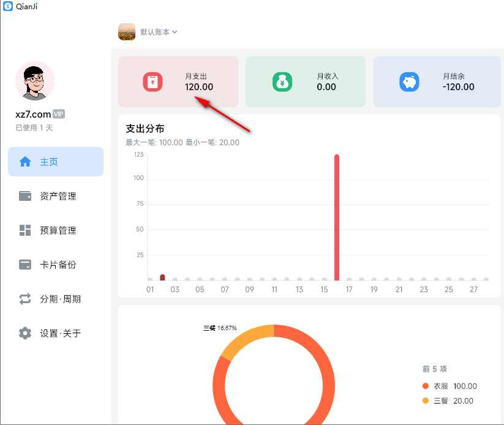Open 卡片备份 menu item
The width and height of the screenshot is (504, 425).
coord(56,265)
